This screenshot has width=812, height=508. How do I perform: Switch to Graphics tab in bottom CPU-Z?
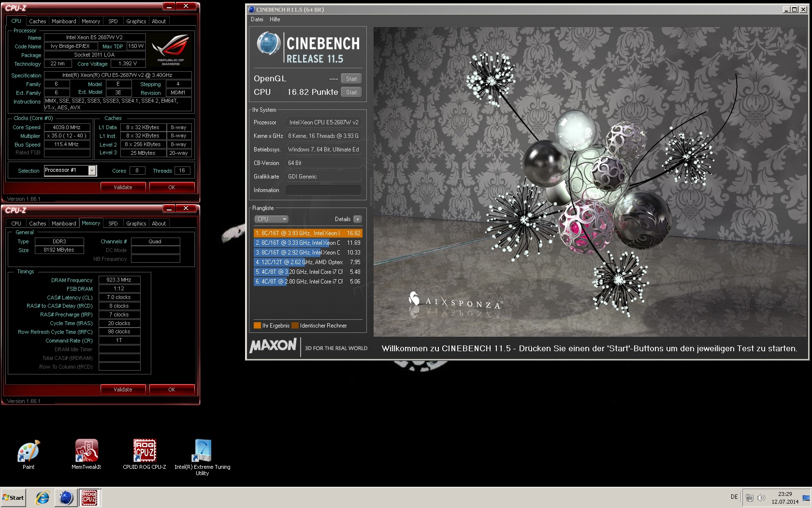136,224
